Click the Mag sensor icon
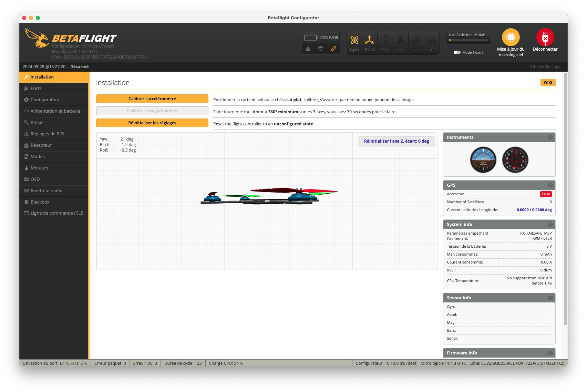 click(385, 43)
